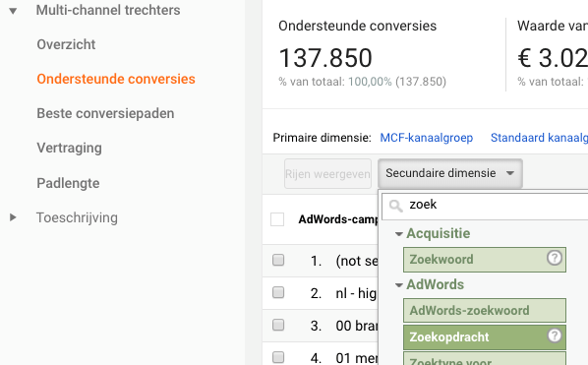Collapse the AdWords group in dropdown
Viewport: 588px width, 365px height.
click(399, 285)
